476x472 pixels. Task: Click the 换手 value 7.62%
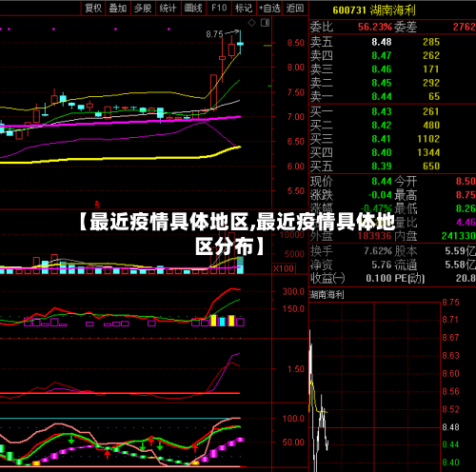click(x=378, y=251)
